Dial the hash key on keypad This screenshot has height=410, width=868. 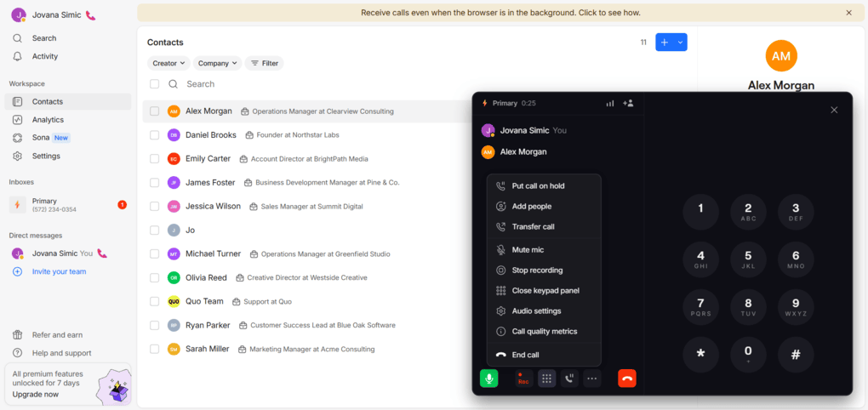[x=796, y=355]
